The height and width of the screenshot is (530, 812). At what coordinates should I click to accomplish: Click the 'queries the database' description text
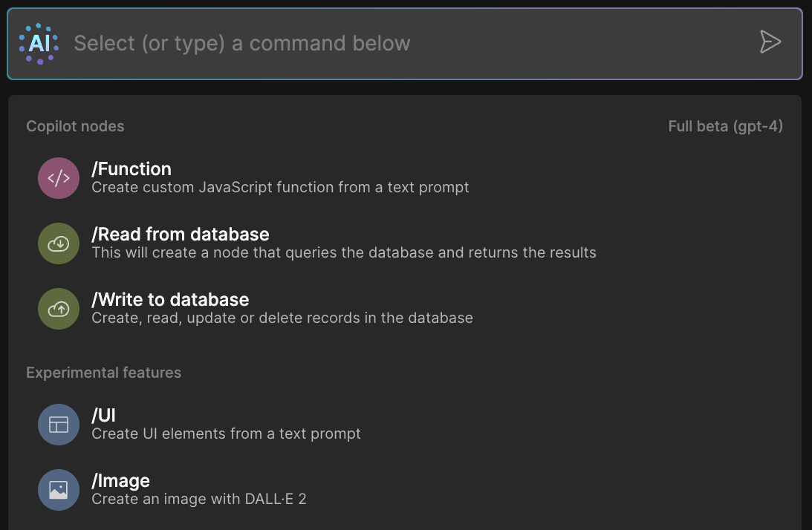tap(343, 252)
